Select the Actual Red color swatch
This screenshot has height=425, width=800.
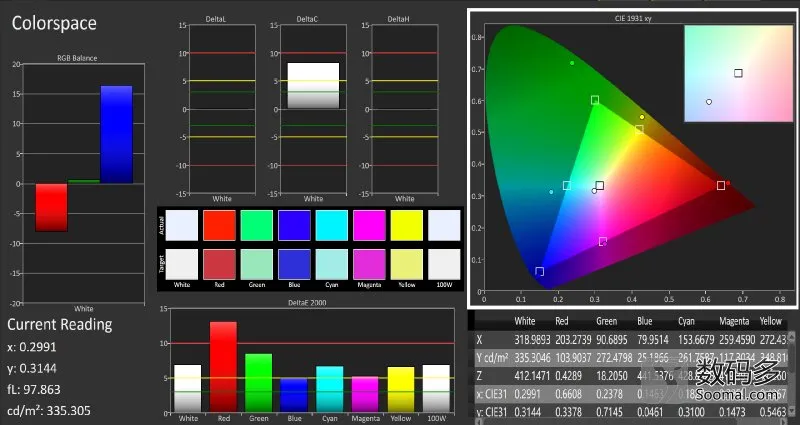tap(219, 225)
